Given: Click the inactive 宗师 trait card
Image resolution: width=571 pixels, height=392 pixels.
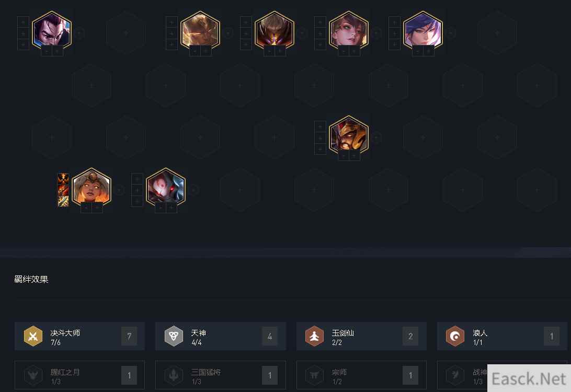Looking at the screenshot, I should (x=361, y=375).
